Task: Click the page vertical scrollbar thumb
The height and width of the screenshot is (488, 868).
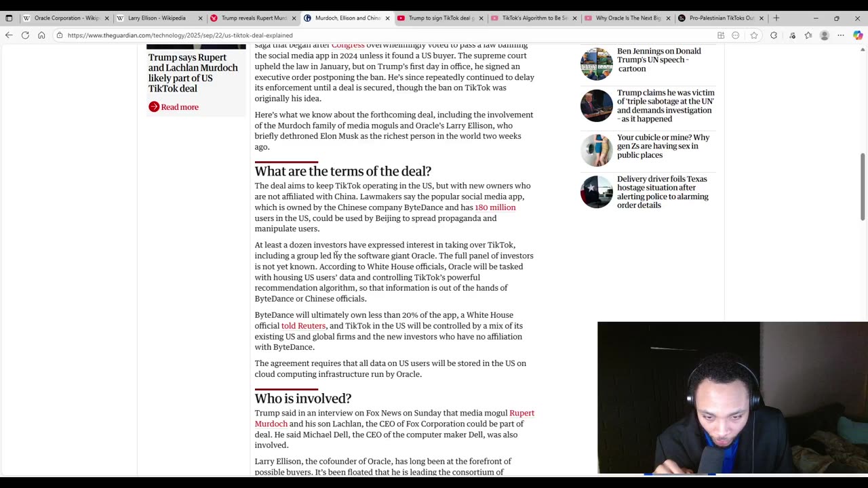Action: (863, 186)
